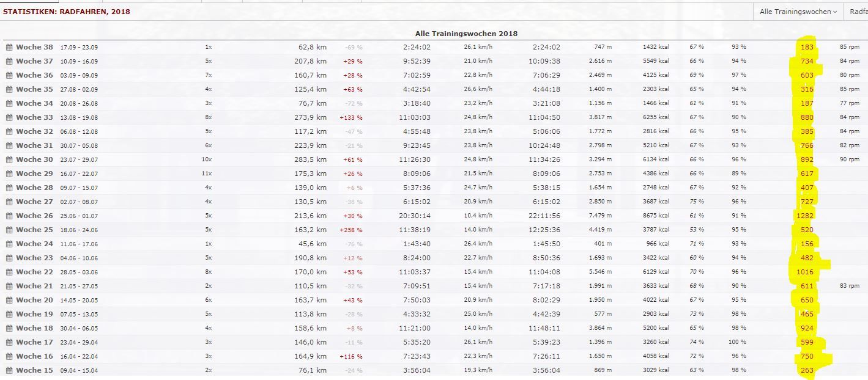Image resolution: width=868 pixels, height=380 pixels.
Task: Open the sport type dropdown at top right
Action: coord(856,12)
